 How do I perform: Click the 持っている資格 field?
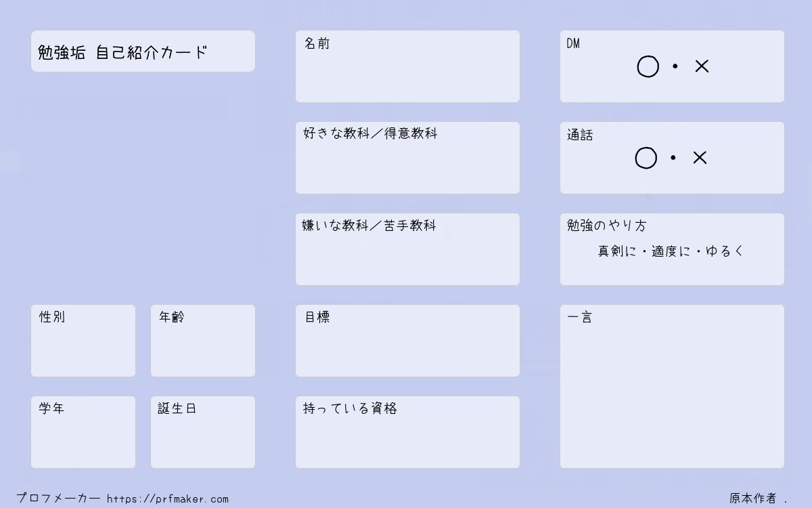click(x=407, y=432)
